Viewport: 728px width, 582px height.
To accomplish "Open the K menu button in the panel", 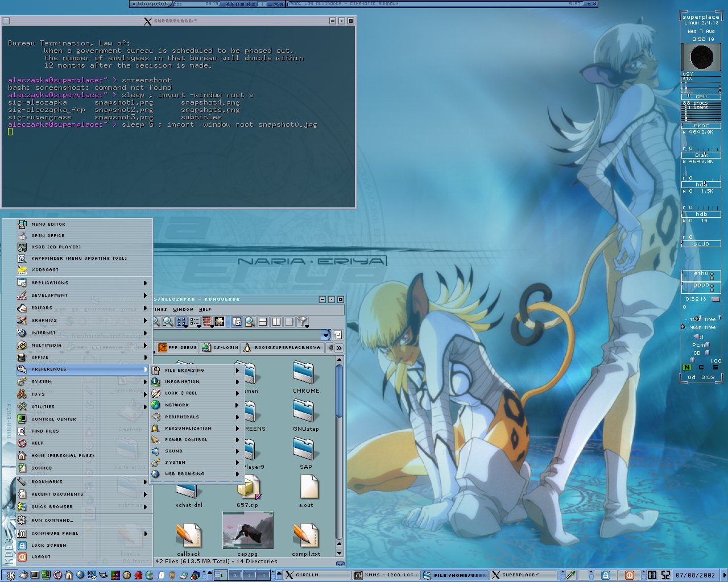I will pos(11,575).
